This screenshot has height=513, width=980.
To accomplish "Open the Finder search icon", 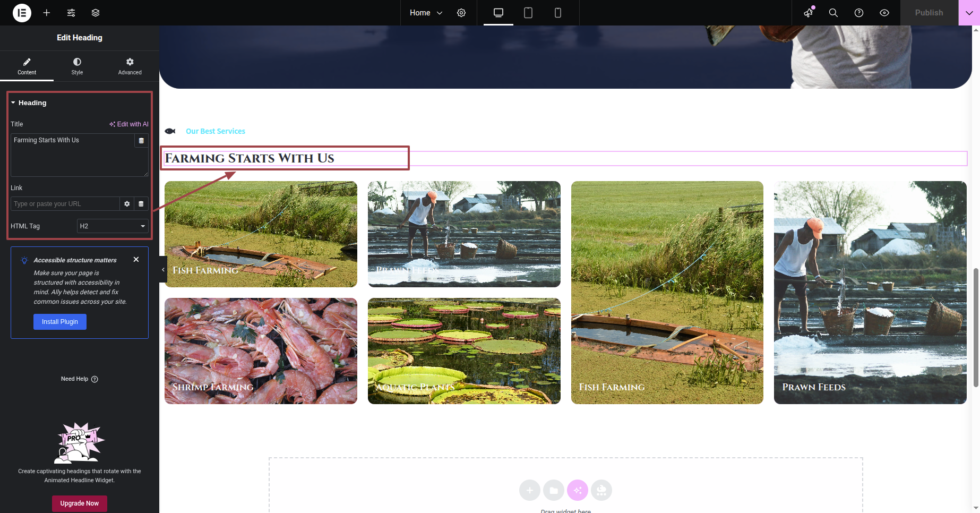I will point(833,13).
